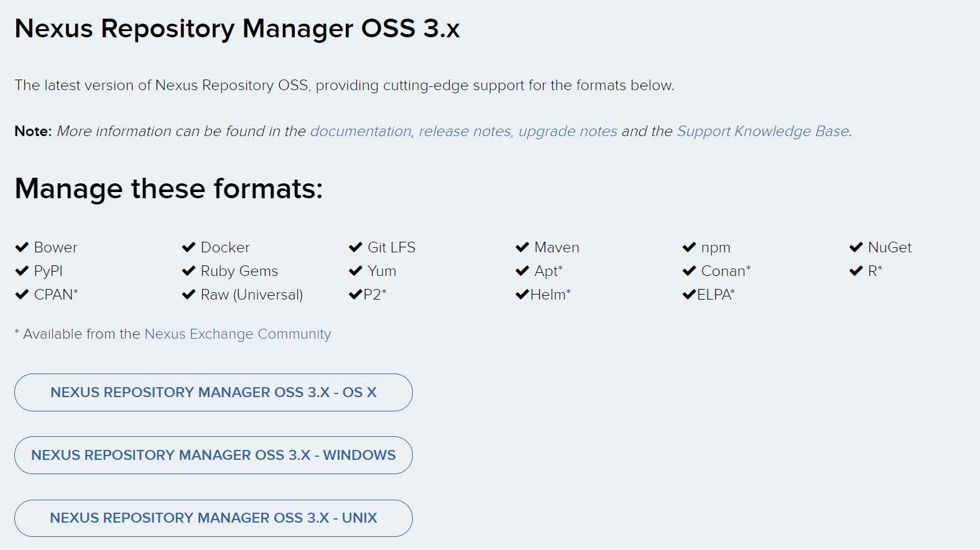Click the checkmark icon beside Conan
980x550 pixels.
click(689, 270)
